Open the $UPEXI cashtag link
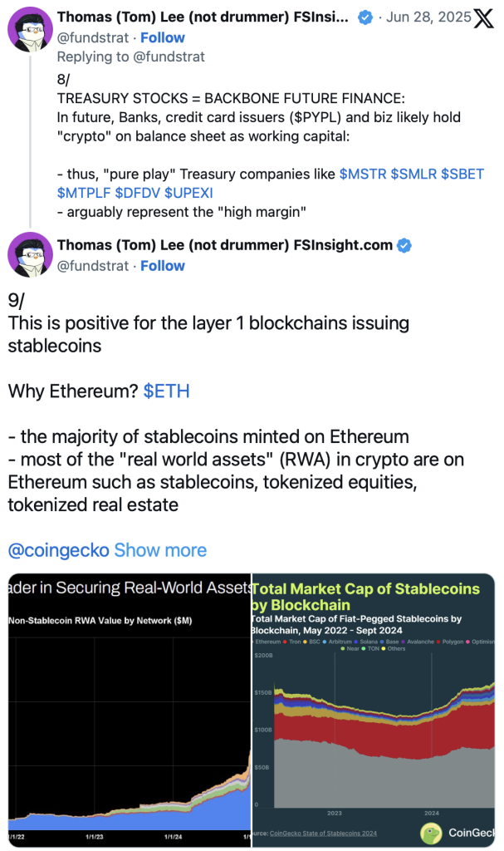Screen dimensions: 504x851 (x=188, y=193)
